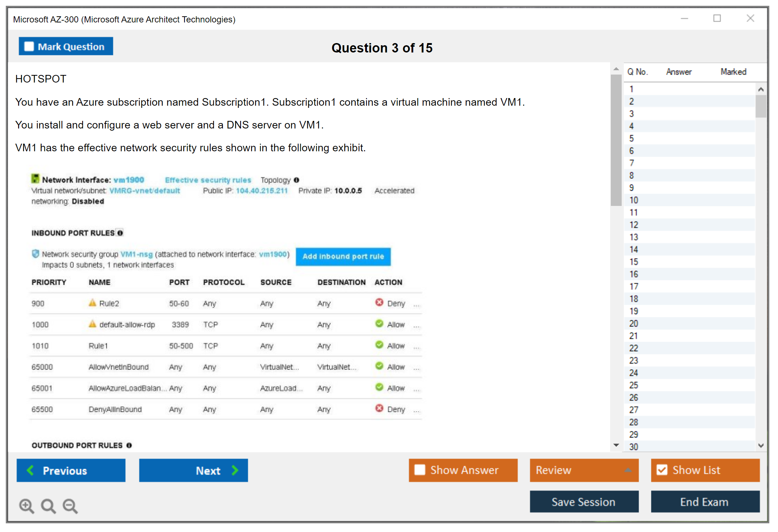Viewport: 778px width, 532px height.
Task: Click the Add inbound port rule button
Action: tap(343, 256)
